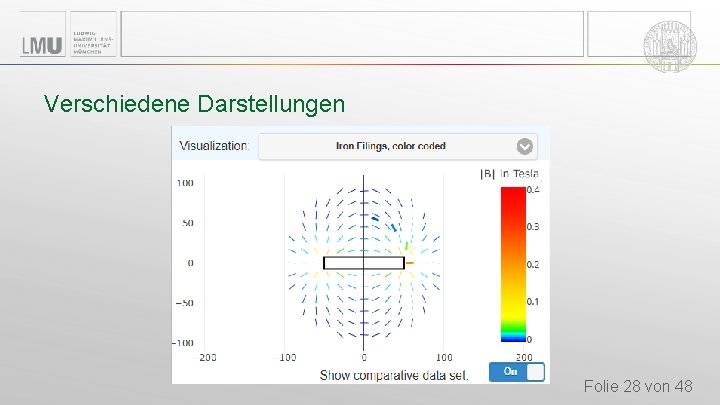
Task: Click the black magnet rectangle in the plot
Action: tap(364, 263)
